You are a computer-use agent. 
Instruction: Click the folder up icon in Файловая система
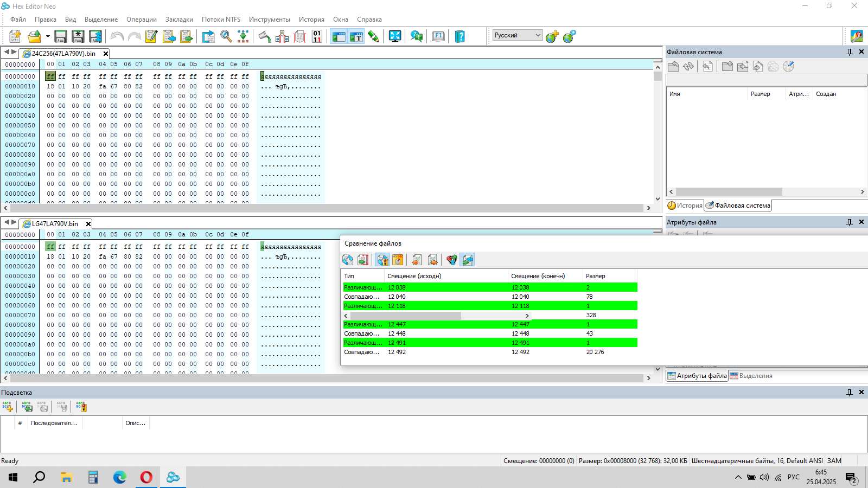pos(673,66)
